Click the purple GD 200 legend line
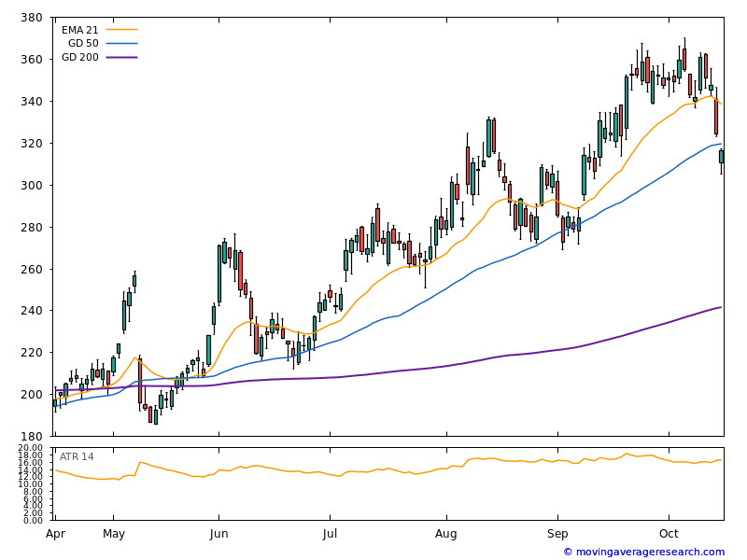The height and width of the screenshot is (560, 747). [x=121, y=57]
